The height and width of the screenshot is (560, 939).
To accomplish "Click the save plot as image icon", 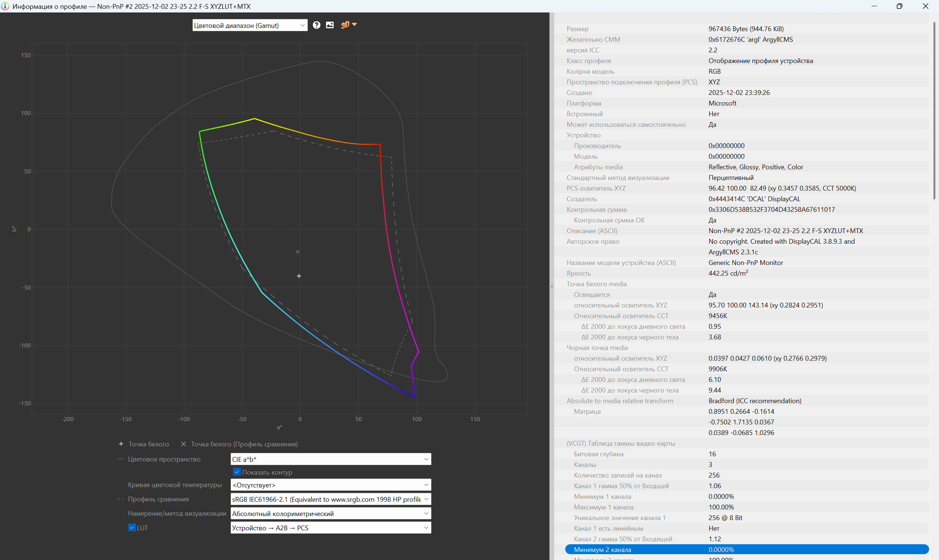I will 330,25.
